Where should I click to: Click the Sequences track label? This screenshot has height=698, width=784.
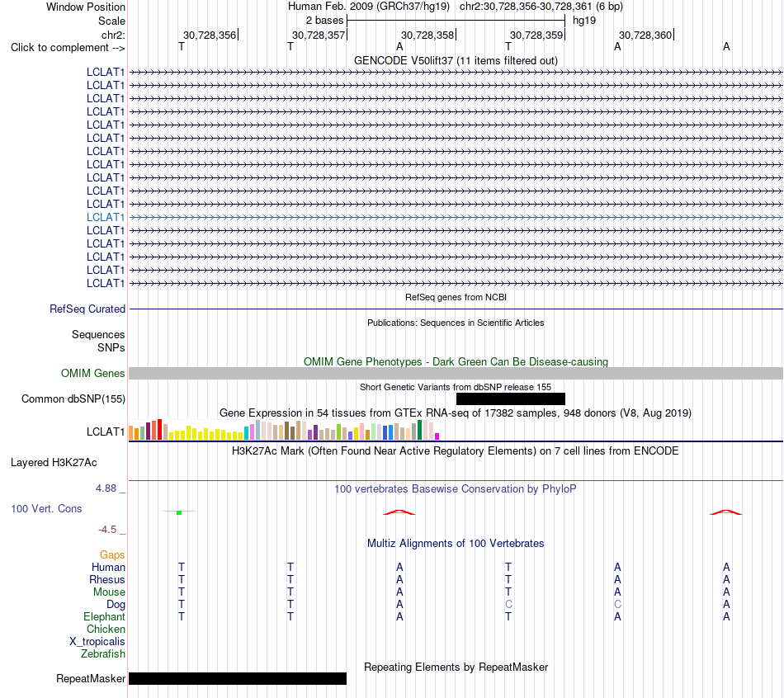(98, 334)
